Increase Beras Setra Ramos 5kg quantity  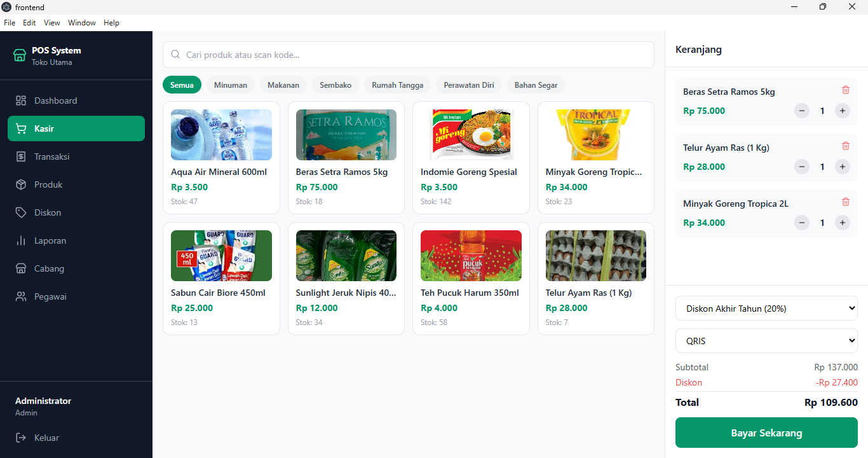[843, 111]
